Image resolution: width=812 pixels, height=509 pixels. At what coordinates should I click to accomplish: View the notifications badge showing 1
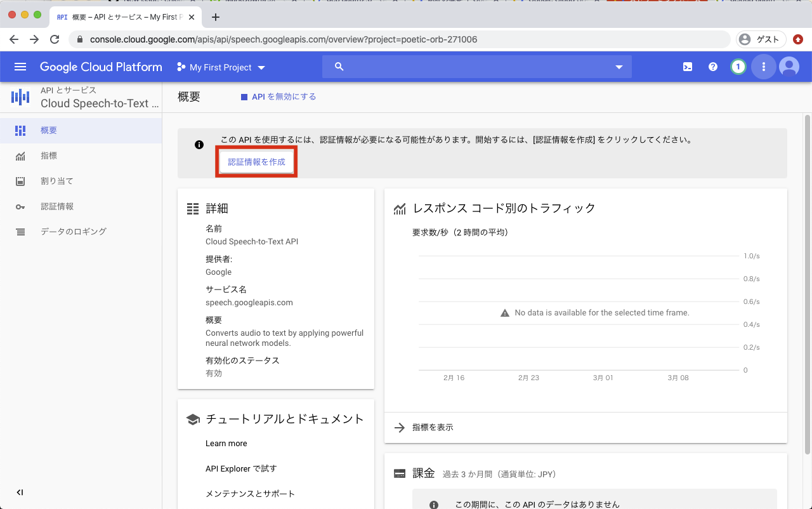click(x=738, y=67)
